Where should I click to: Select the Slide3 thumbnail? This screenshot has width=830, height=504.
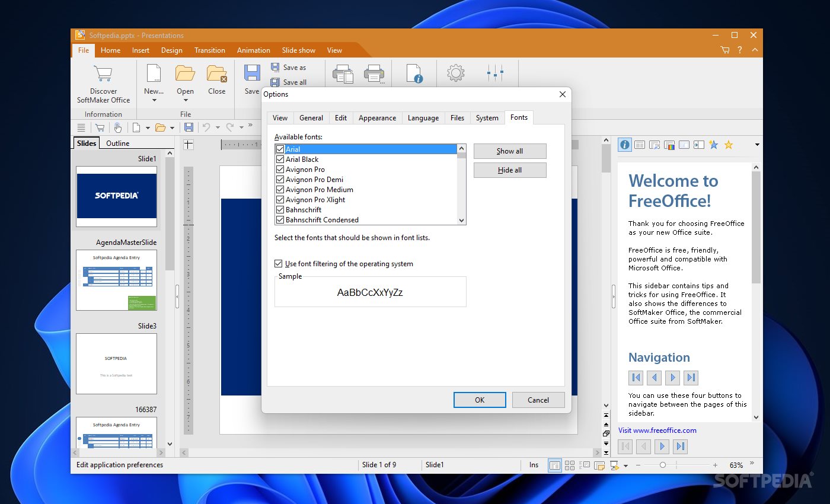116,363
